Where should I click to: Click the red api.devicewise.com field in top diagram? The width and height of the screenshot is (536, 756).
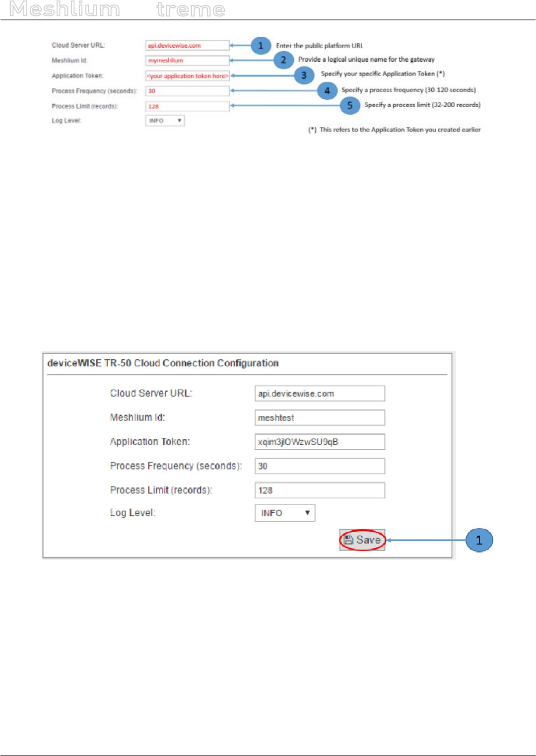pos(187,45)
